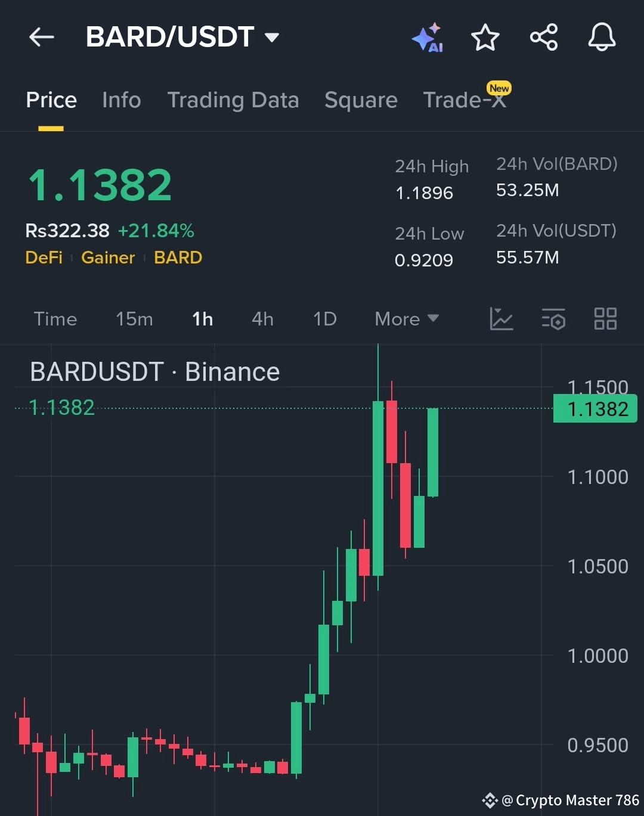Tap the Gainer tag

(108, 257)
